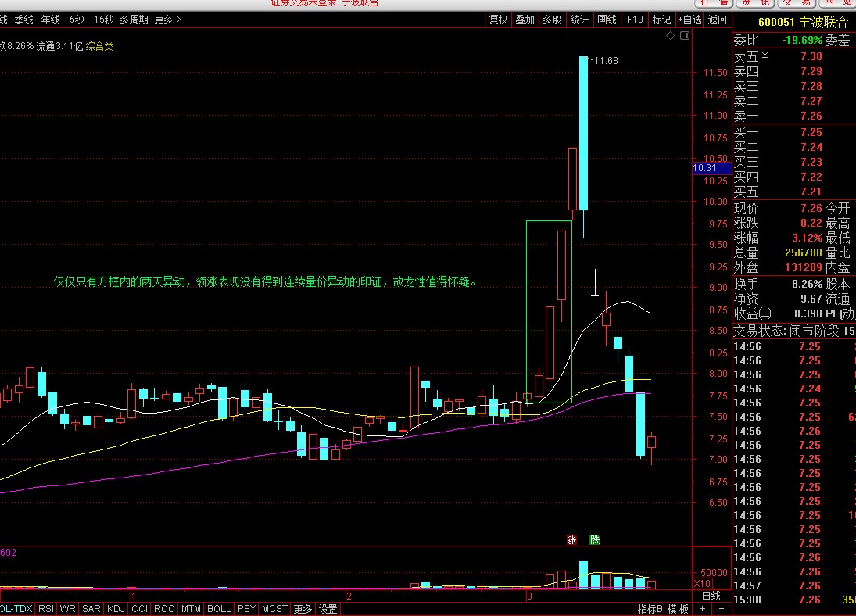
Task: Switch to 15秒 interval chart
Action: (104, 20)
